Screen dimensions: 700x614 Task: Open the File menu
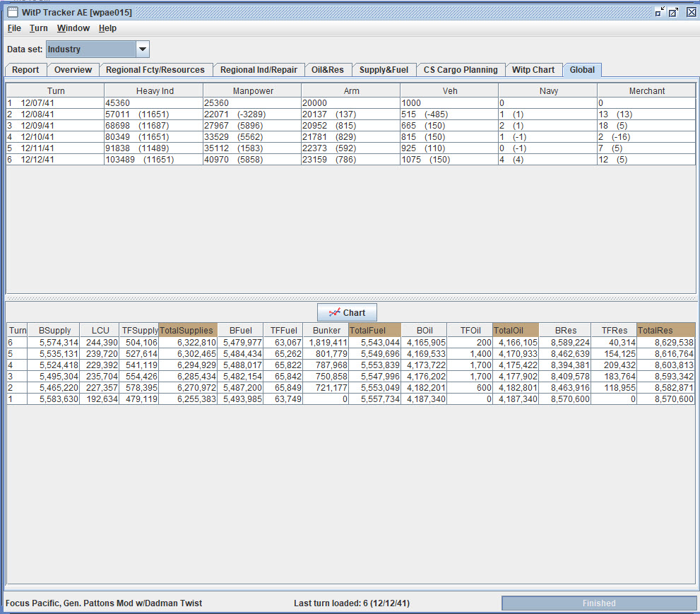[x=14, y=28]
